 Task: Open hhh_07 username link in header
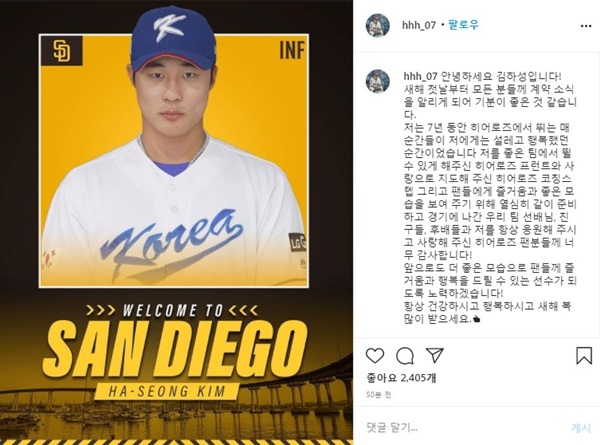[x=419, y=26]
